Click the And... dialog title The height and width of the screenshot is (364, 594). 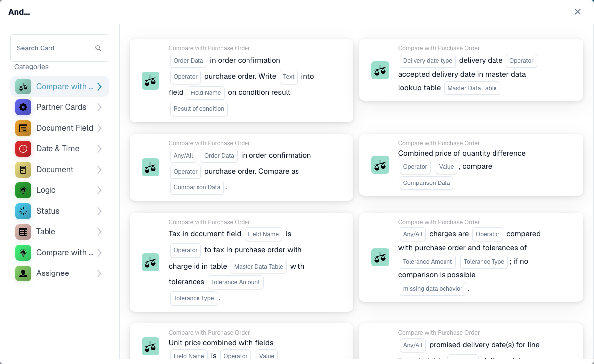pos(19,12)
